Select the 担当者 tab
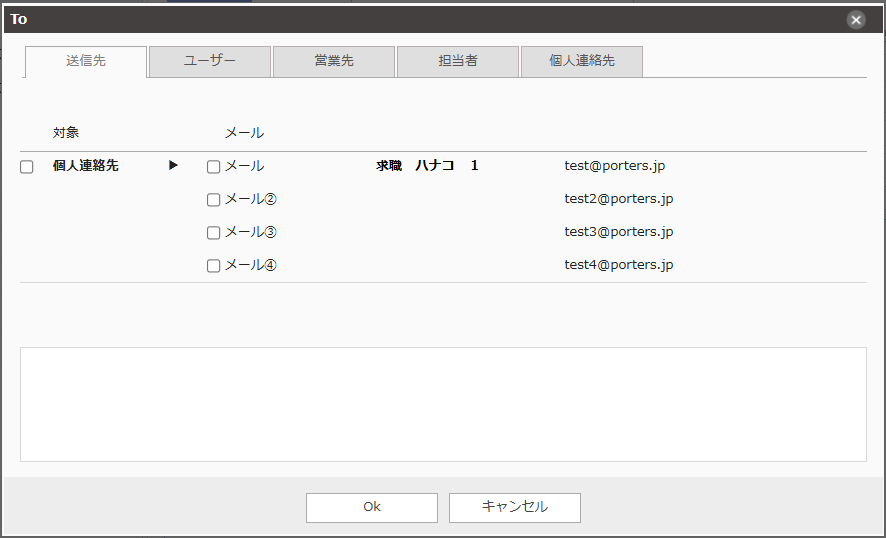 coord(458,61)
